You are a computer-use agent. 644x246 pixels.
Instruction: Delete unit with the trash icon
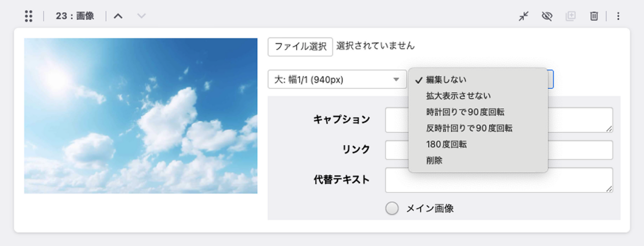click(594, 16)
